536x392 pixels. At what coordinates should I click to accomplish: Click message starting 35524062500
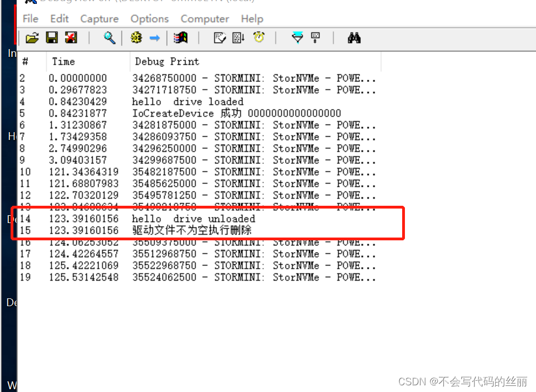tap(254, 277)
